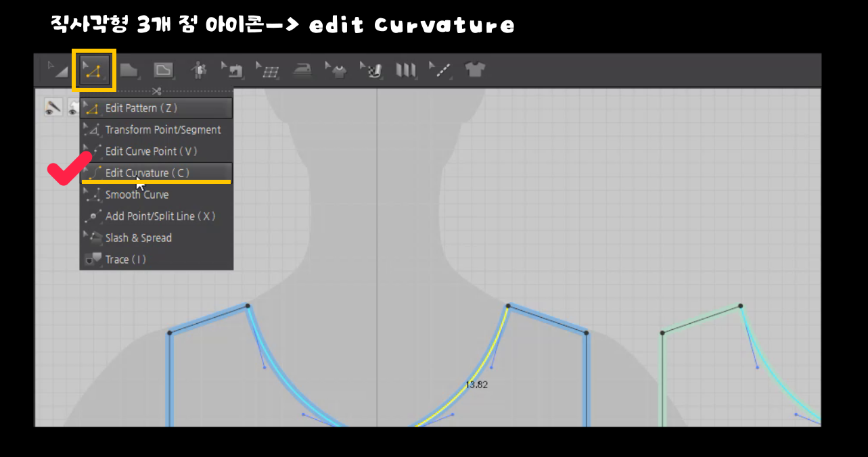Click the scissors handle above tool menu
Viewport: 868px width, 457px height.
(x=156, y=91)
